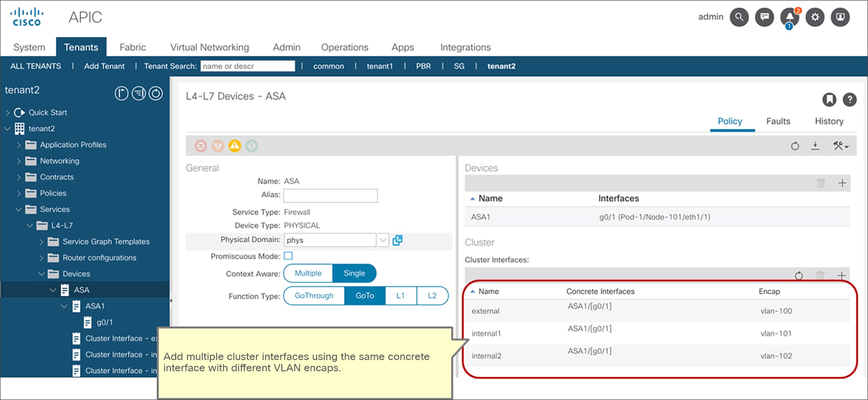This screenshot has height=400, width=868.
Task: Open the feedback chat bubble icon
Action: (x=764, y=17)
